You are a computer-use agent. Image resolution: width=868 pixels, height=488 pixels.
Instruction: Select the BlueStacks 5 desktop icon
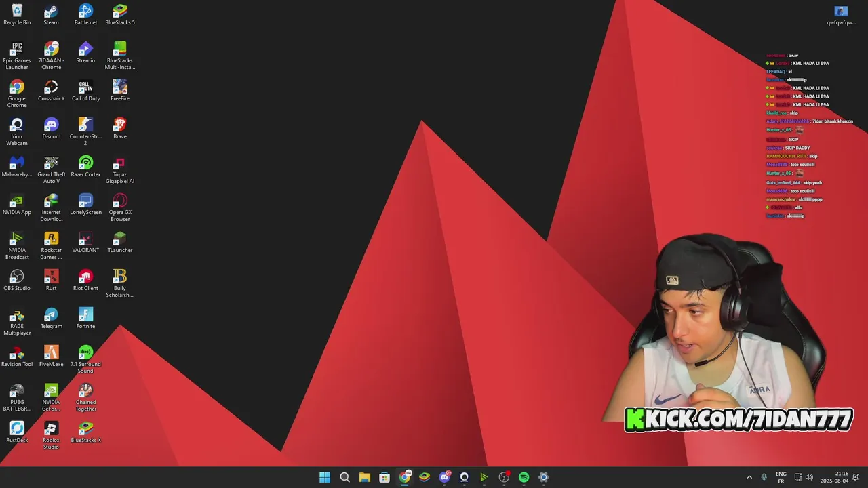[x=120, y=15]
